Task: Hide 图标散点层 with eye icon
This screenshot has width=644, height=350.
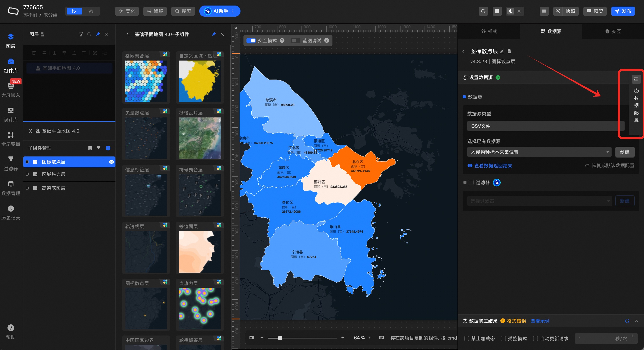Action: coord(112,162)
